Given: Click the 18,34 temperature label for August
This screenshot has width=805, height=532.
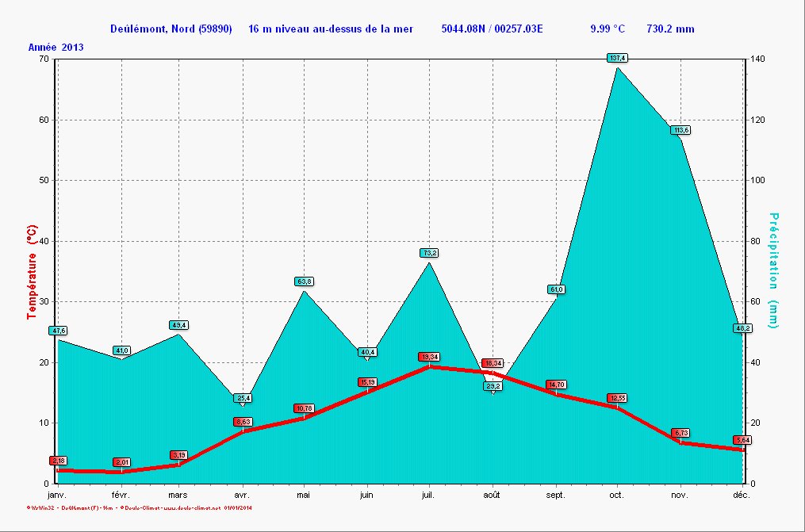Looking at the screenshot, I should click(x=493, y=363).
